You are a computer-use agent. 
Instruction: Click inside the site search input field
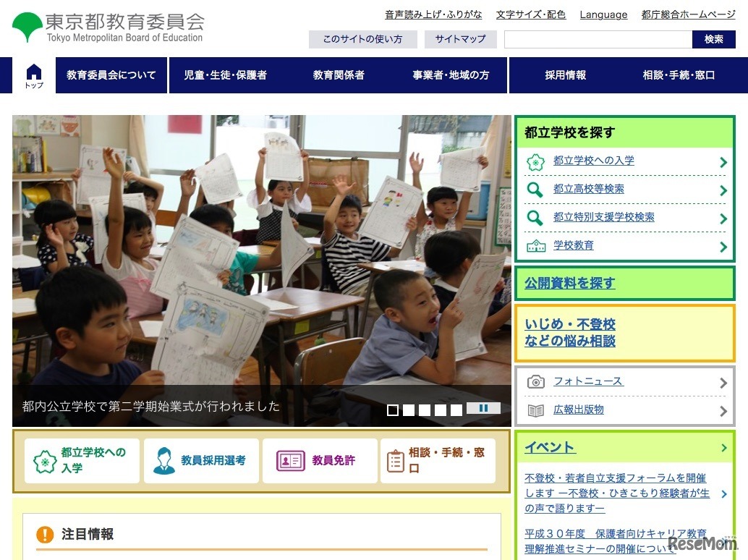coord(598,40)
